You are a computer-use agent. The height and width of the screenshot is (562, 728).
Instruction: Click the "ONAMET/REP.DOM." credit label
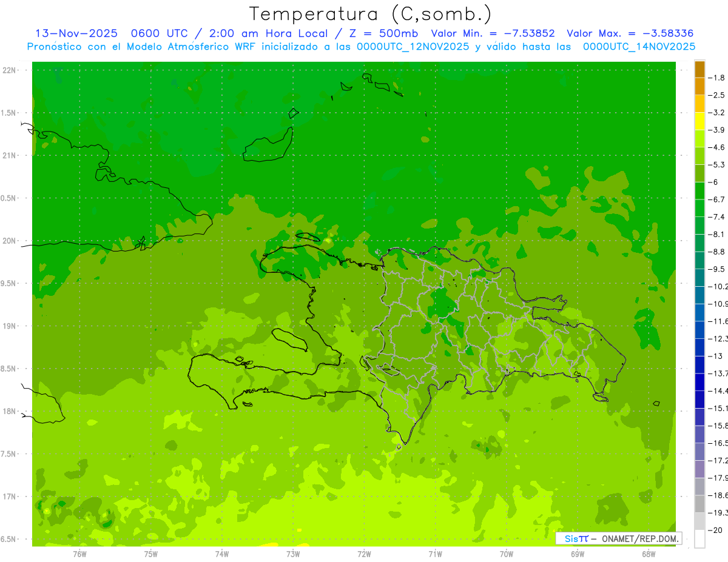(x=639, y=538)
